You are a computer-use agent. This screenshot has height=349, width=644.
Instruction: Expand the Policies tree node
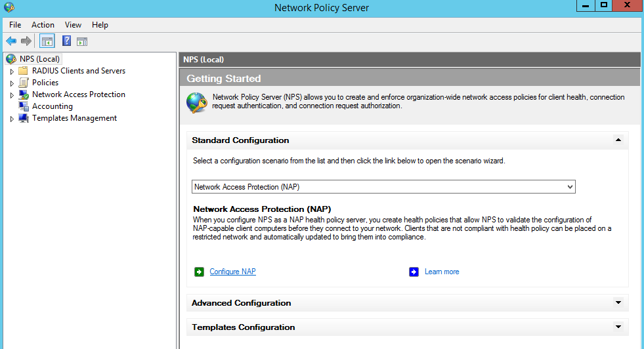click(x=12, y=83)
